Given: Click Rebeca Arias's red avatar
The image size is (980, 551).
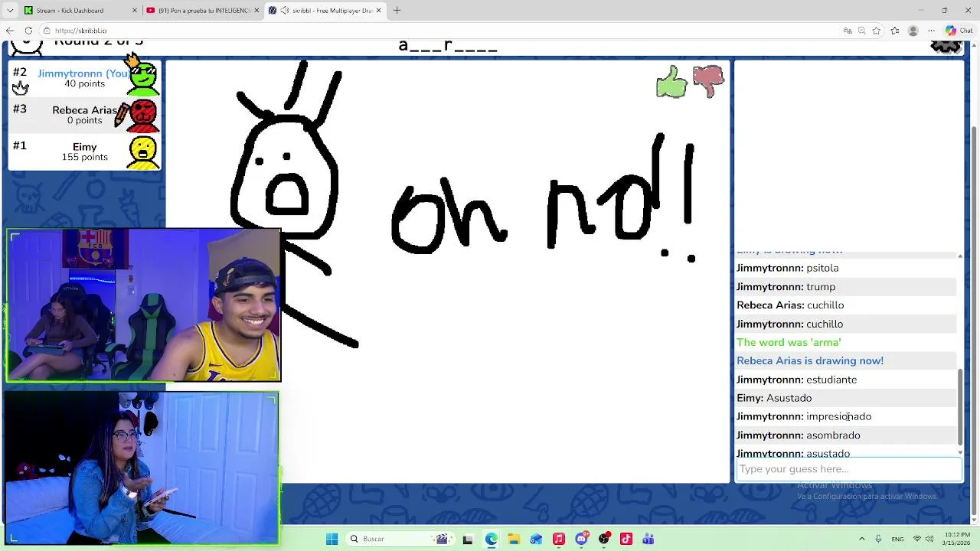Looking at the screenshot, I should (x=143, y=115).
